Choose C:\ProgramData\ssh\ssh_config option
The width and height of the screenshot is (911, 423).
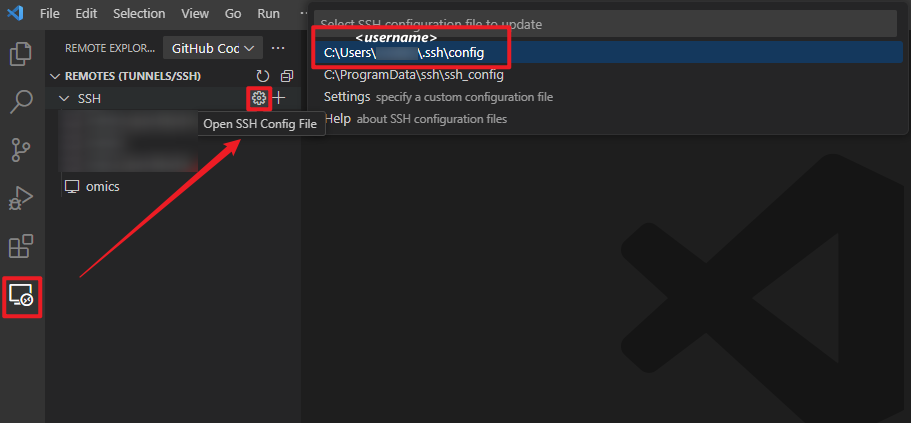pos(413,75)
